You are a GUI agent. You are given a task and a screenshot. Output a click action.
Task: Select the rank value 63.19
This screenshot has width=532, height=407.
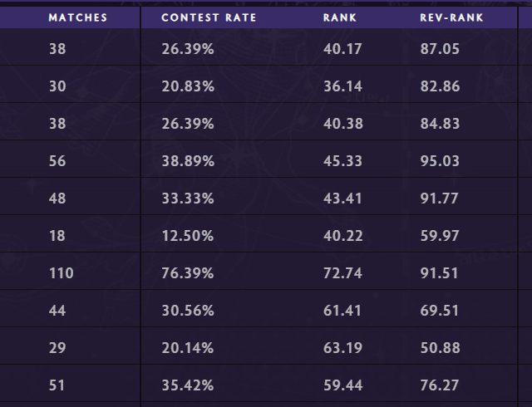click(342, 348)
